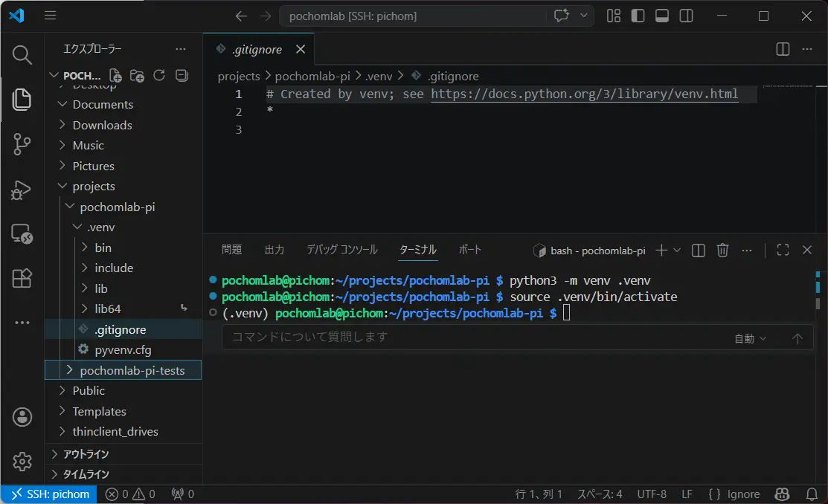Toggle the primary side bar
This screenshot has width=828, height=504.
[x=638, y=16]
